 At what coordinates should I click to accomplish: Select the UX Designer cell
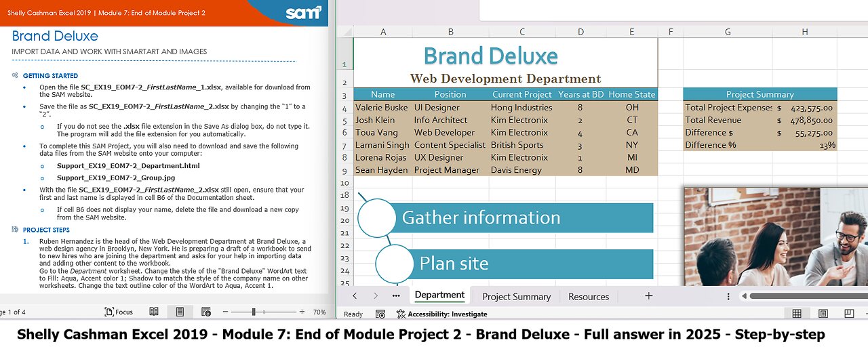tap(450, 158)
